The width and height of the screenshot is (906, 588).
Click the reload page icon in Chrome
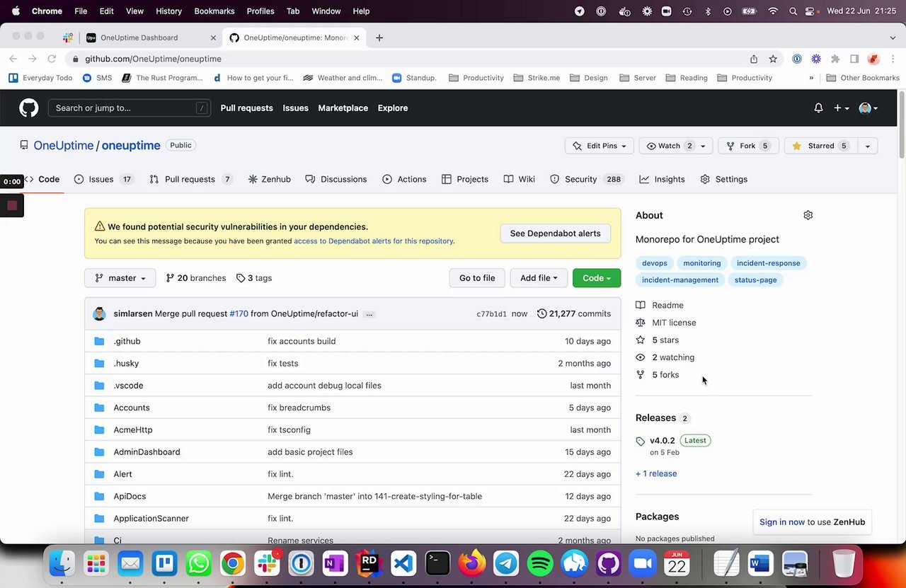[x=52, y=59]
